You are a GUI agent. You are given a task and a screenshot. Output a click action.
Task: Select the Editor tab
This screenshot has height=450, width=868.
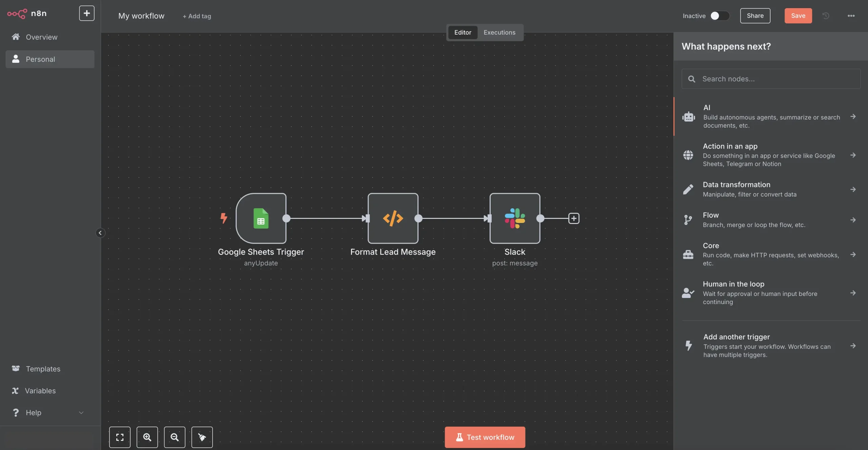coord(462,32)
